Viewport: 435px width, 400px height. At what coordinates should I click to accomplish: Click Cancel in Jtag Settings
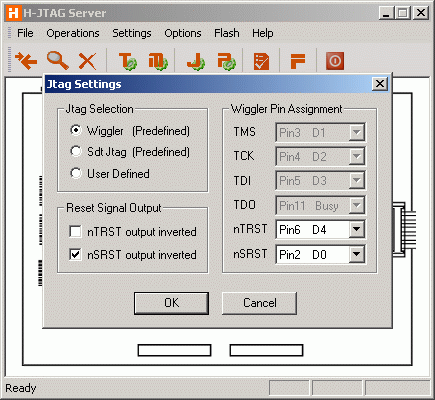259,303
